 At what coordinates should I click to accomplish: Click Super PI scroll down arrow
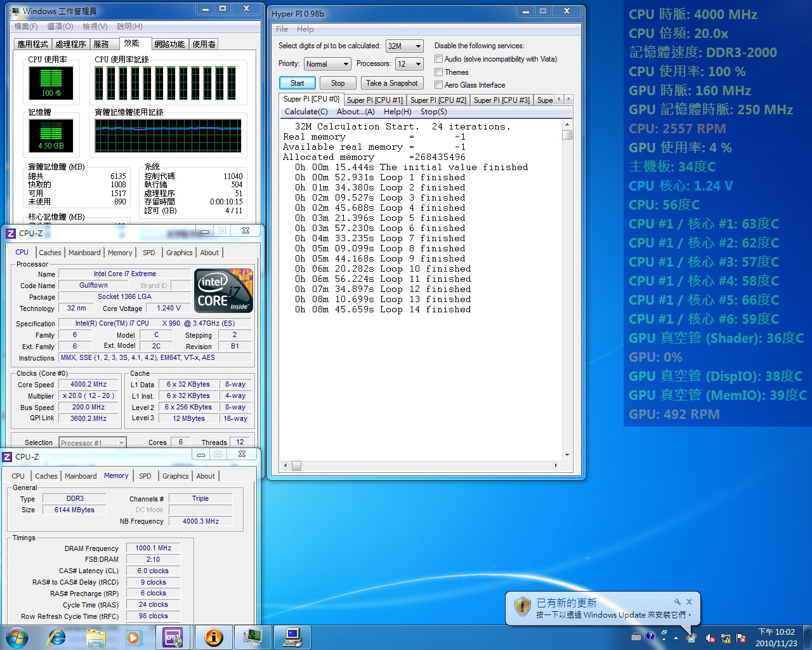coord(567,454)
